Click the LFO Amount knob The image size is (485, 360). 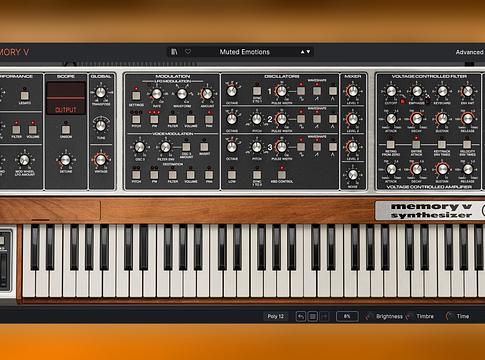point(207,94)
